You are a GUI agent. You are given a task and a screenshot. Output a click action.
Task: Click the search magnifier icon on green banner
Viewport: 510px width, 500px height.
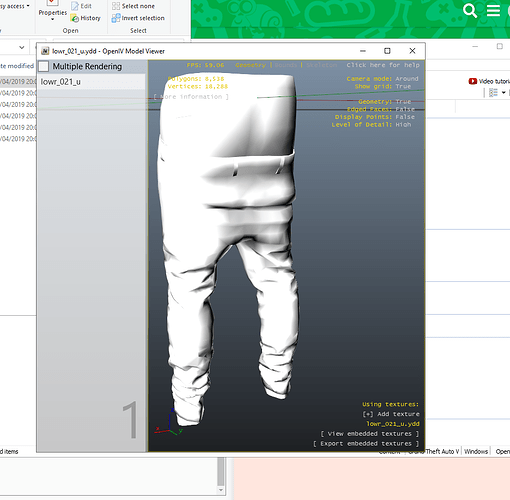tap(470, 11)
